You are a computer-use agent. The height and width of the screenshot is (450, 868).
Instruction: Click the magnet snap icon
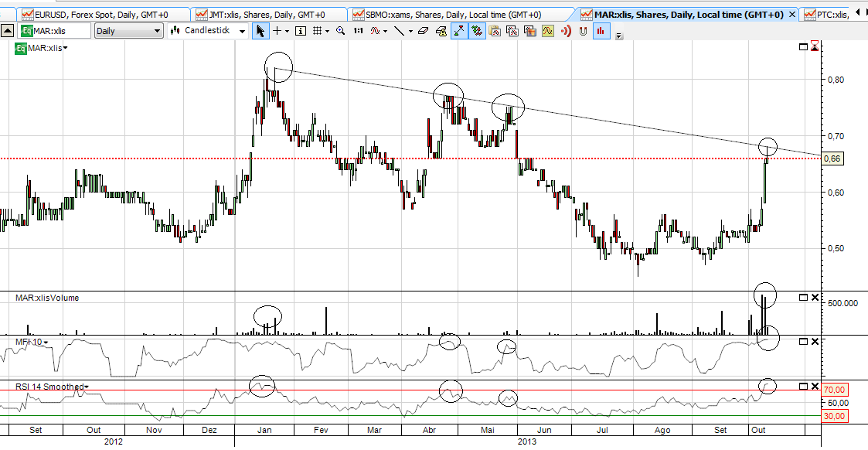584,30
